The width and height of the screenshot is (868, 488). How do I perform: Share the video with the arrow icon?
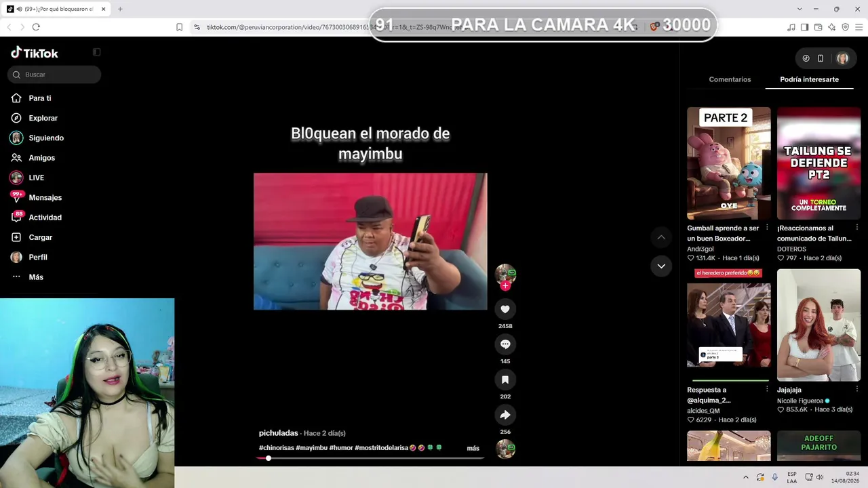point(505,415)
